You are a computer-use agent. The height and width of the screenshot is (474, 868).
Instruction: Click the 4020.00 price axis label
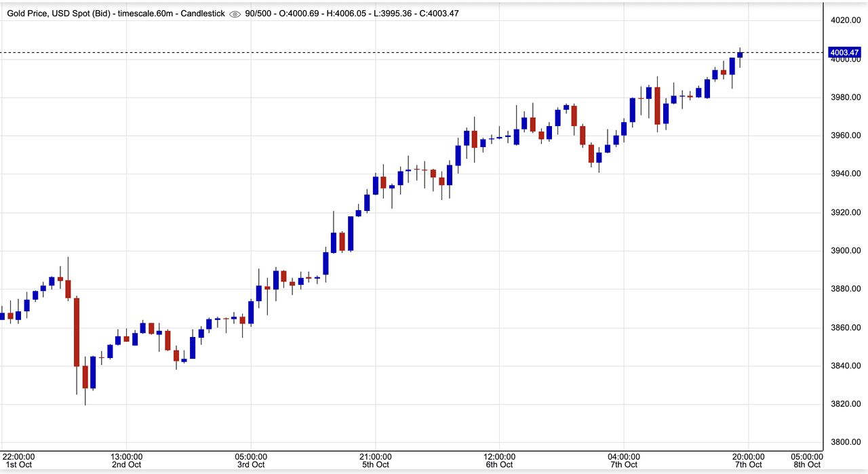(x=846, y=20)
